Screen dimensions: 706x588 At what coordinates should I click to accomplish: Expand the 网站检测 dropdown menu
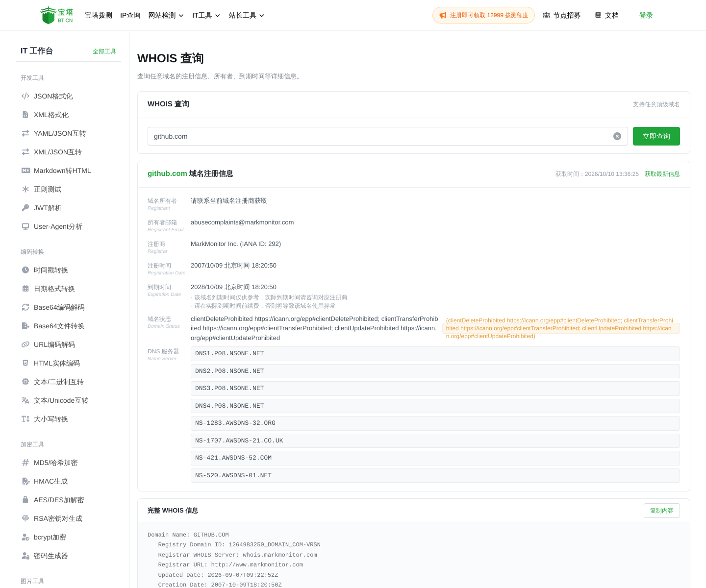click(x=166, y=15)
